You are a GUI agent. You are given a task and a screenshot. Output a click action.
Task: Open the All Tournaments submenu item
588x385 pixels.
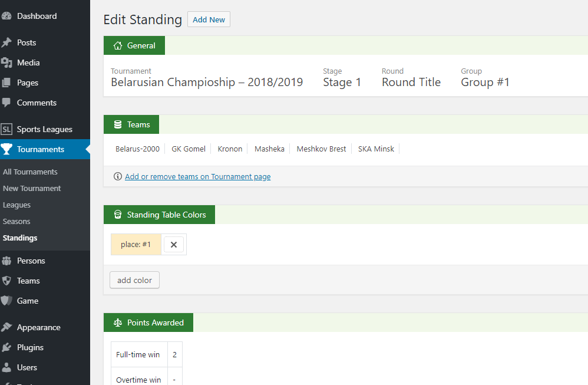click(x=30, y=172)
